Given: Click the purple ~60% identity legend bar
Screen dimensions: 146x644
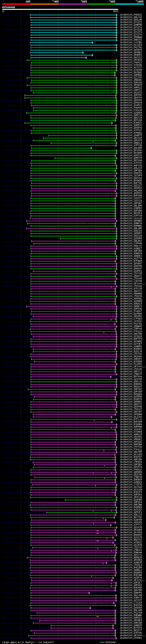Looking at the screenshot, I should pos(73,4).
